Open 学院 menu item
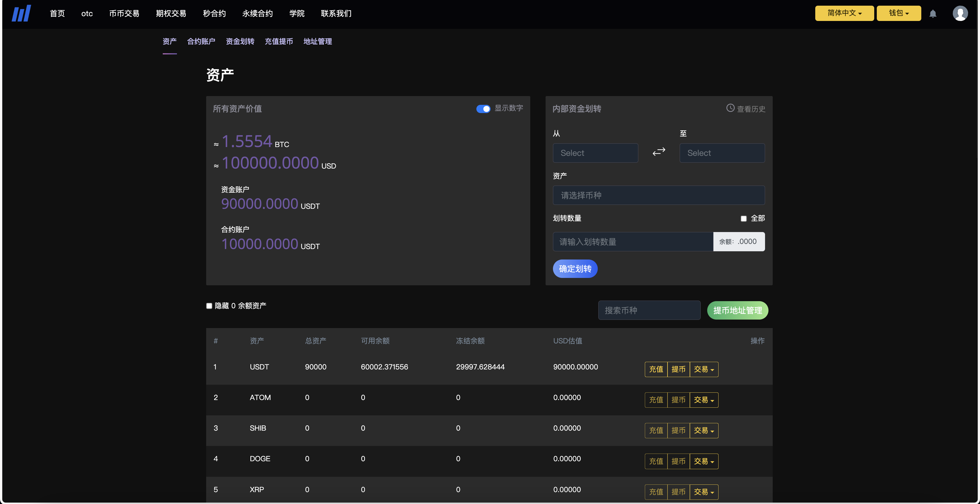This screenshot has height=504, width=980. (x=297, y=14)
